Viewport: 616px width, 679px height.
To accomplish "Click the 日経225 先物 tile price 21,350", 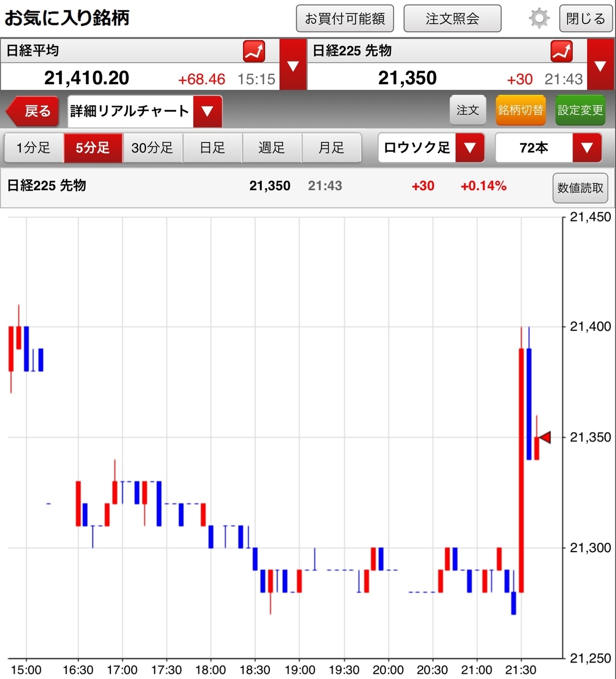I will click(x=407, y=78).
